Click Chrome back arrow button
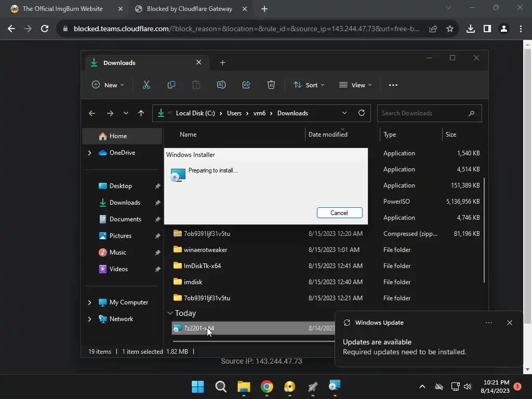 [x=11, y=29]
